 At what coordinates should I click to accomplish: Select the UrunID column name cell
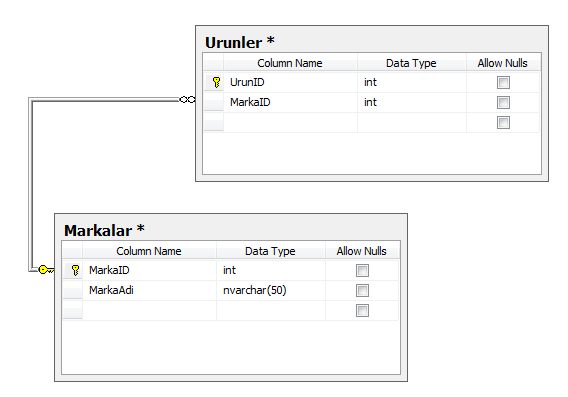coord(291,83)
